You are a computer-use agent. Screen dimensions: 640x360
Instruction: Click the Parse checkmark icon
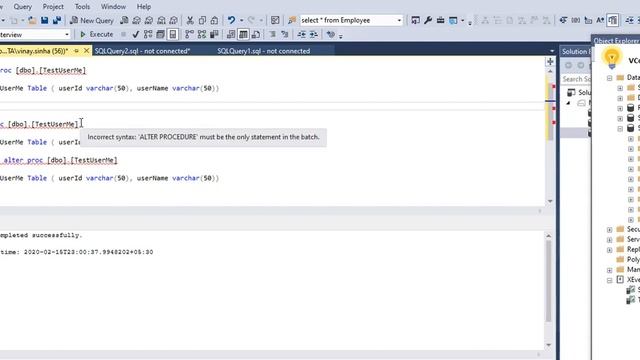[136, 35]
